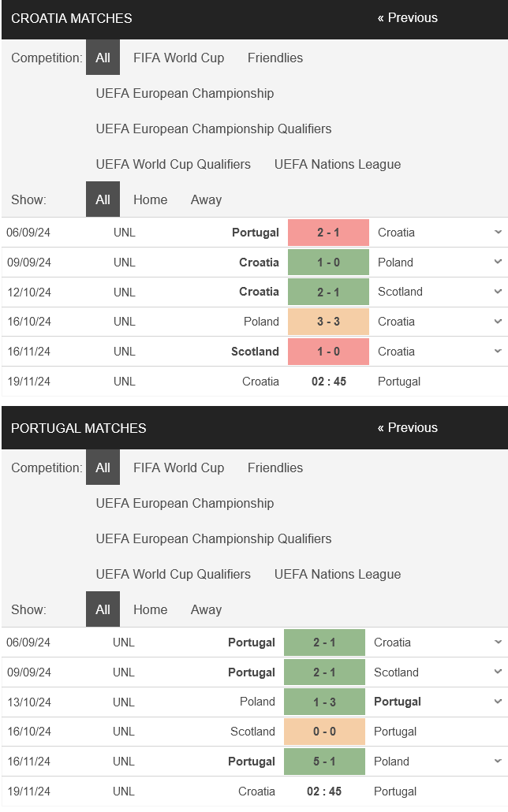This screenshot has height=812, width=508.
Task: Open Previous matches in Portugal section
Action: point(408,428)
